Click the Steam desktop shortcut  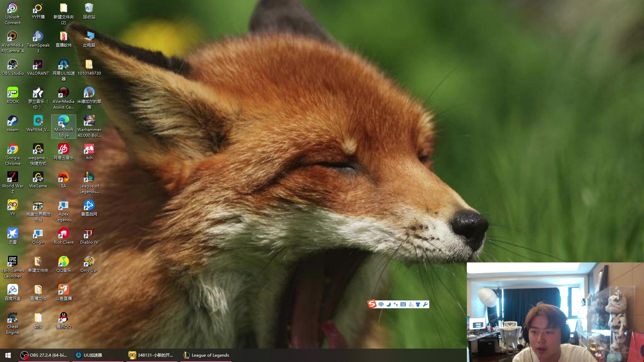pyautogui.click(x=12, y=121)
